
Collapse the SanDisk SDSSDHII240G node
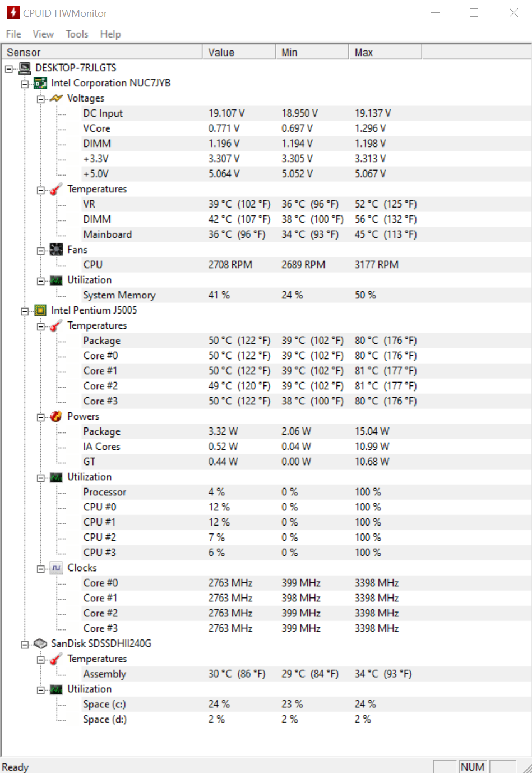(25, 645)
